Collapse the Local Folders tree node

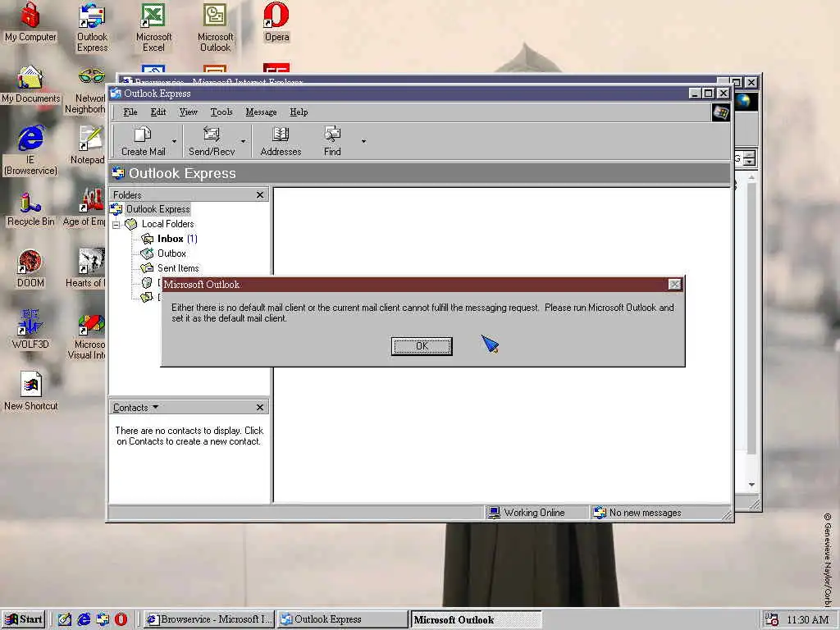tap(116, 225)
